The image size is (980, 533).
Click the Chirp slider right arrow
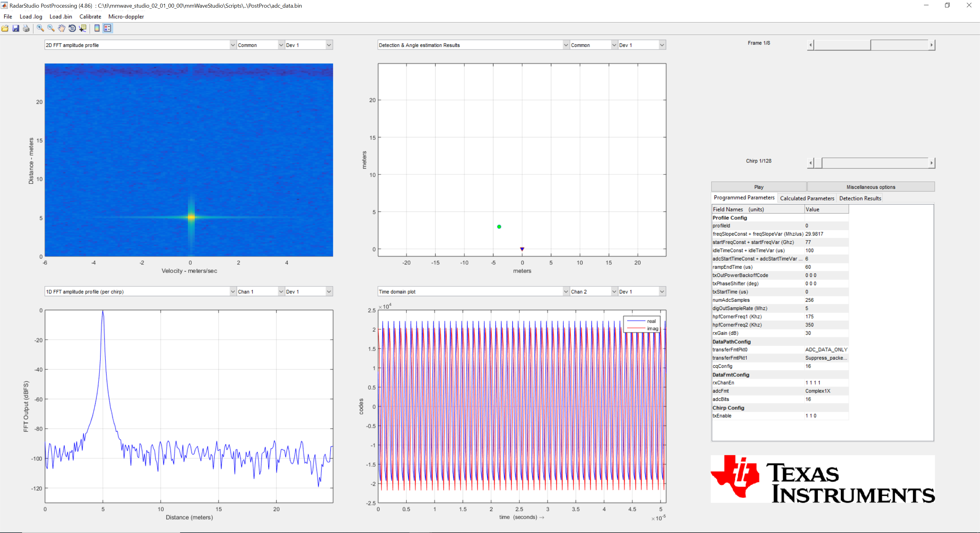click(x=931, y=163)
